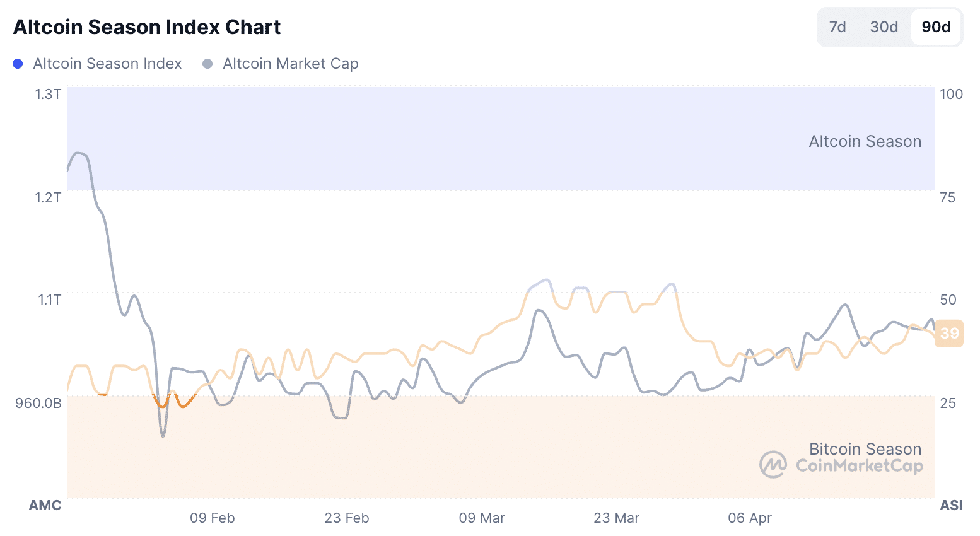Open the 7d timeframe view
This screenshot has height=536, width=980.
[x=837, y=27]
